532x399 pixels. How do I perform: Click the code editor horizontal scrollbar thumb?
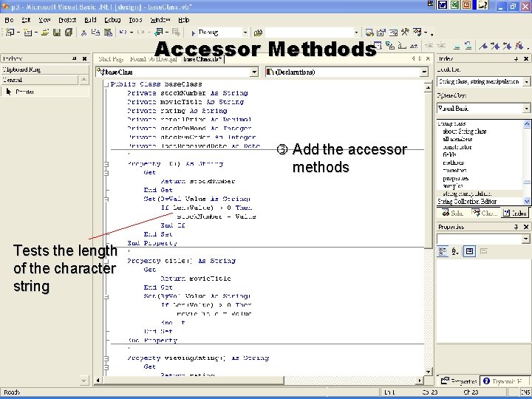[193, 381]
